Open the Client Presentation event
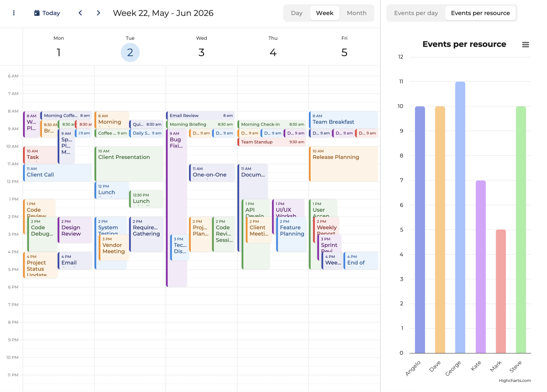547x392 pixels. 129,163
